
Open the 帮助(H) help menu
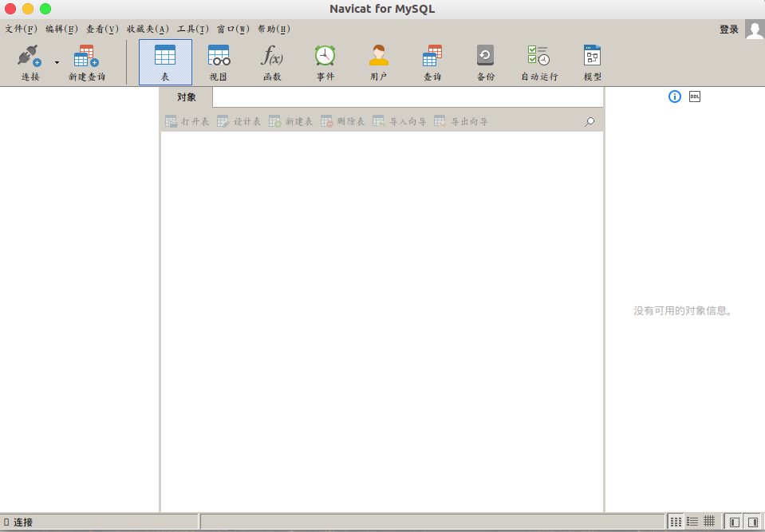274,29
